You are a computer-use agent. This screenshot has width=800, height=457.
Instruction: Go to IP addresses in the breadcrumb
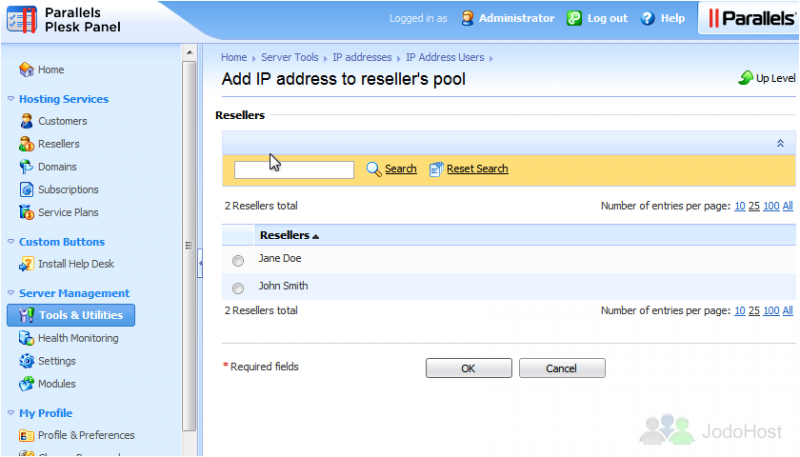point(362,57)
